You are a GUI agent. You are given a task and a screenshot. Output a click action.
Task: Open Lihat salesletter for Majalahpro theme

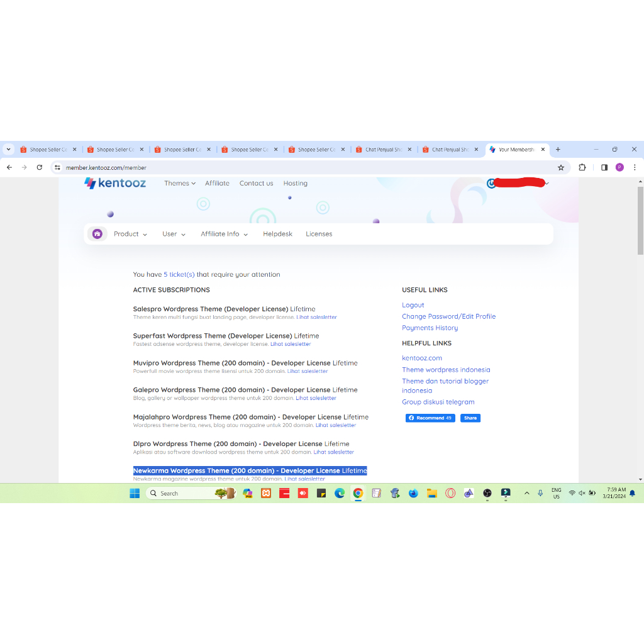pyautogui.click(x=336, y=425)
